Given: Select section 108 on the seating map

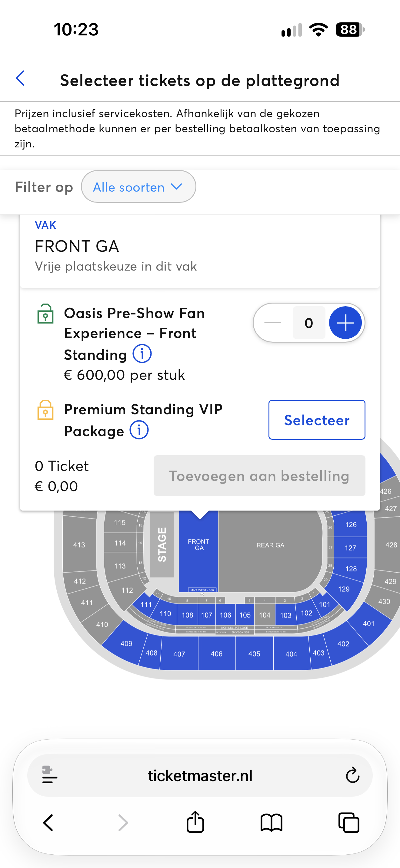Looking at the screenshot, I should [x=188, y=615].
